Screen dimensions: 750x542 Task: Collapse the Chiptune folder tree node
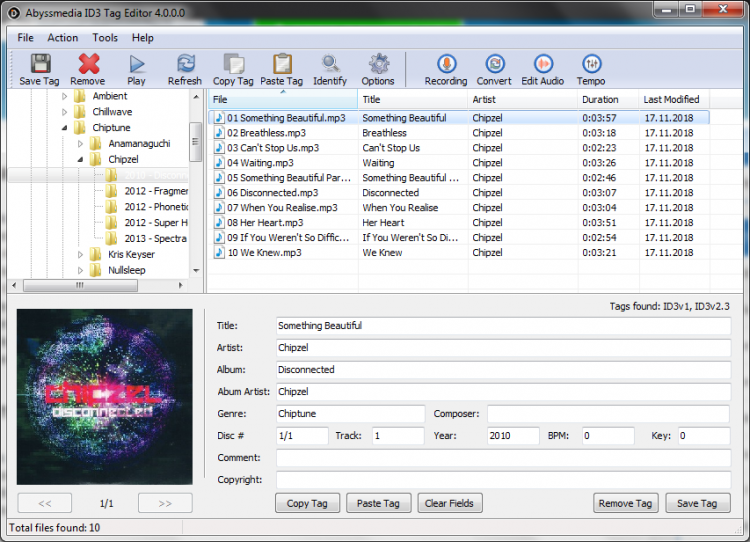tap(66, 128)
